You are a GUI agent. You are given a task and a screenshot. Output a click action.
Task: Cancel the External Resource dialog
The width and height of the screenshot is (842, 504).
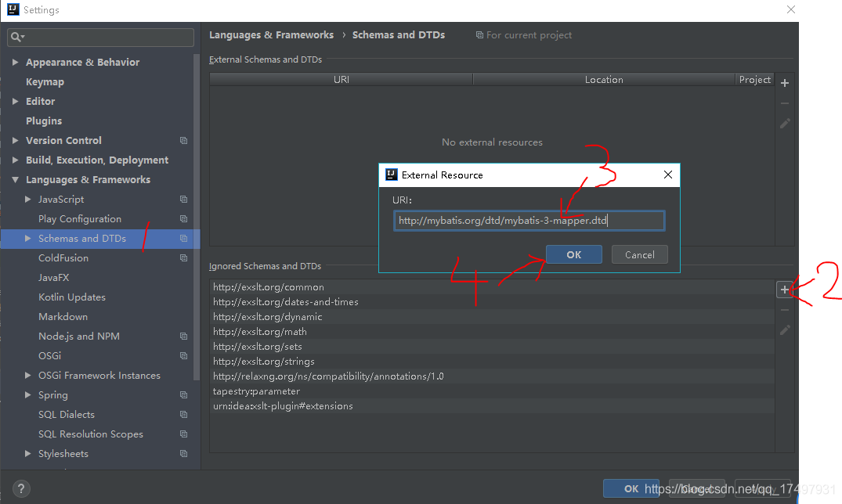coord(640,255)
